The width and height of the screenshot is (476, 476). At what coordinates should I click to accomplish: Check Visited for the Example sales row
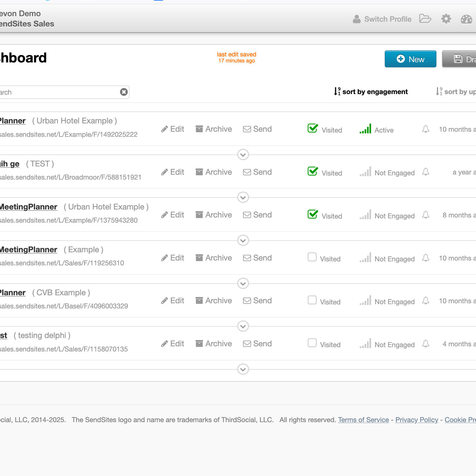click(312, 257)
